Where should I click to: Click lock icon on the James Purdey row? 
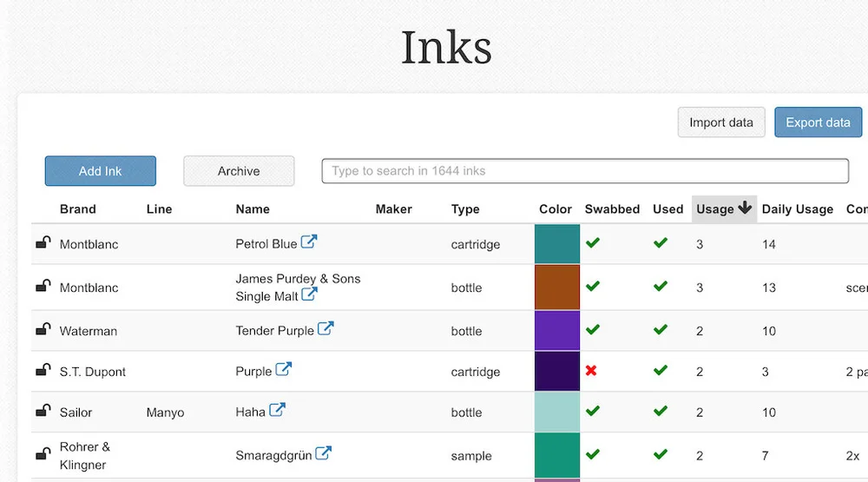(x=43, y=286)
